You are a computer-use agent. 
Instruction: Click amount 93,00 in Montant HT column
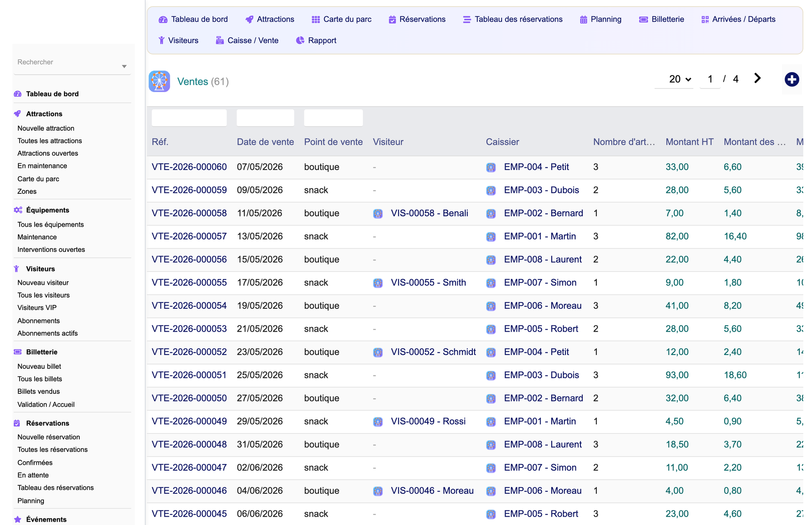[677, 375]
